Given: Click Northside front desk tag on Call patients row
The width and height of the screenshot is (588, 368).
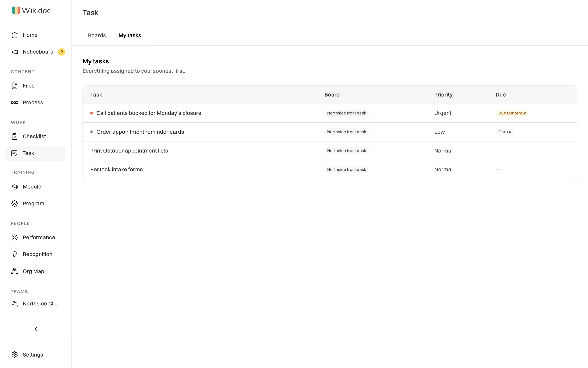Looking at the screenshot, I should click(x=346, y=113).
